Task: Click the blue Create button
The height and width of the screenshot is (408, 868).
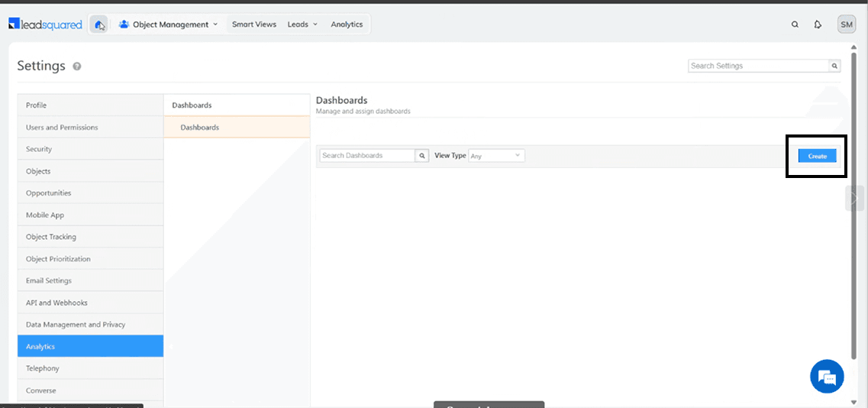Action: pyautogui.click(x=817, y=157)
